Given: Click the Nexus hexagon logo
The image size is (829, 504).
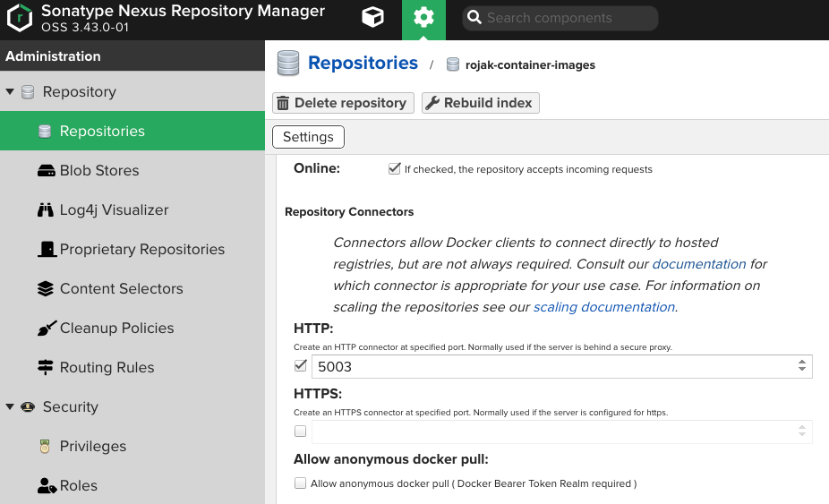Looking at the screenshot, I should 20,17.
